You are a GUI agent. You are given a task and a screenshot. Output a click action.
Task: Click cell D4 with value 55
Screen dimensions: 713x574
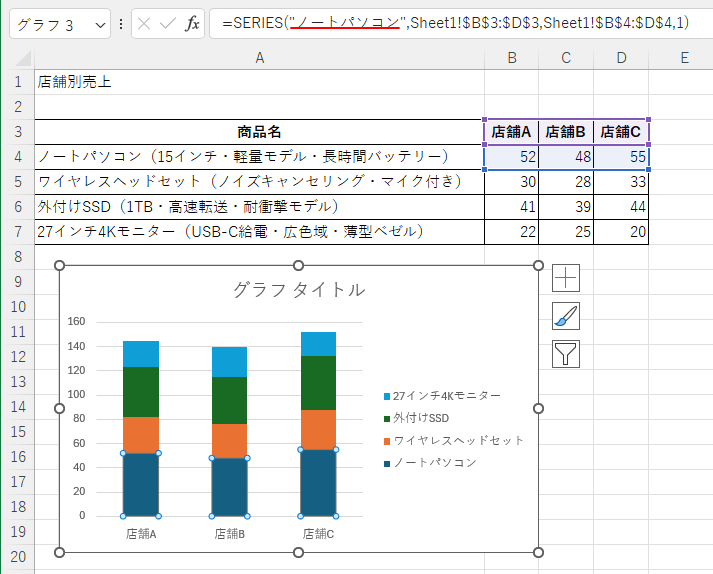[x=621, y=157]
